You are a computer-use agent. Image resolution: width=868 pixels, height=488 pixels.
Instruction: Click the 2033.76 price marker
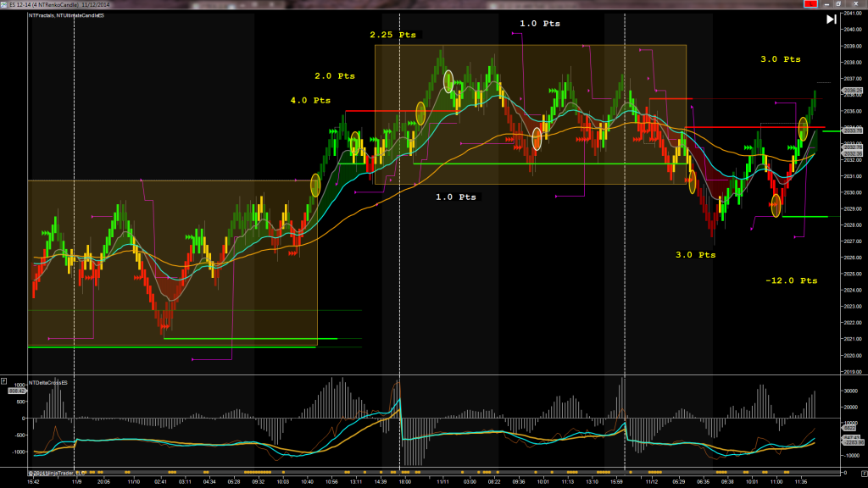tap(853, 130)
